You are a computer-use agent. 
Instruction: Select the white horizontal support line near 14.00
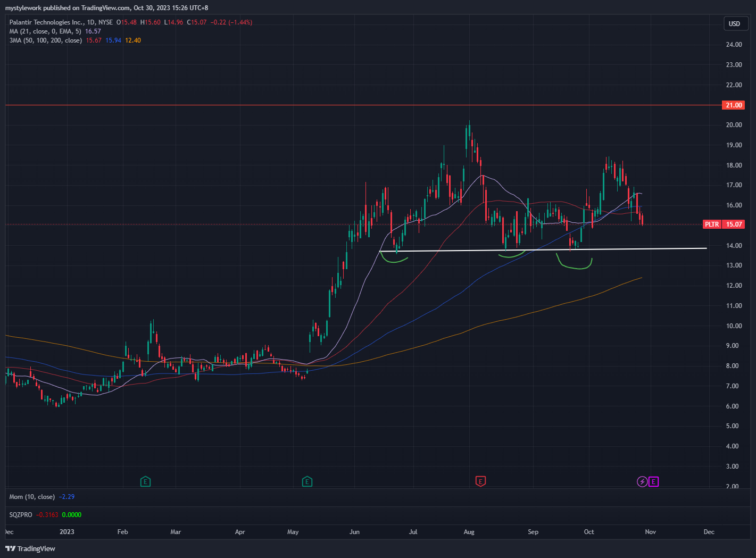[543, 249]
